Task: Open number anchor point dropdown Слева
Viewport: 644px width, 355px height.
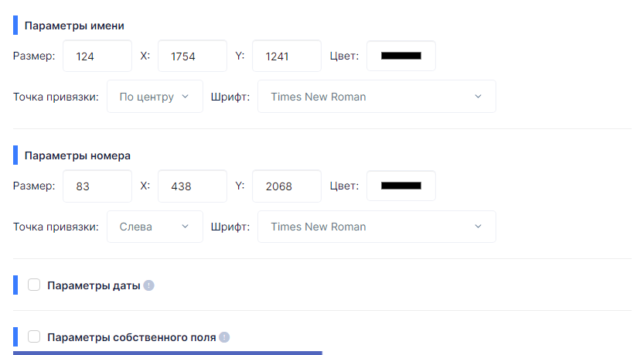Action: pyautogui.click(x=155, y=227)
